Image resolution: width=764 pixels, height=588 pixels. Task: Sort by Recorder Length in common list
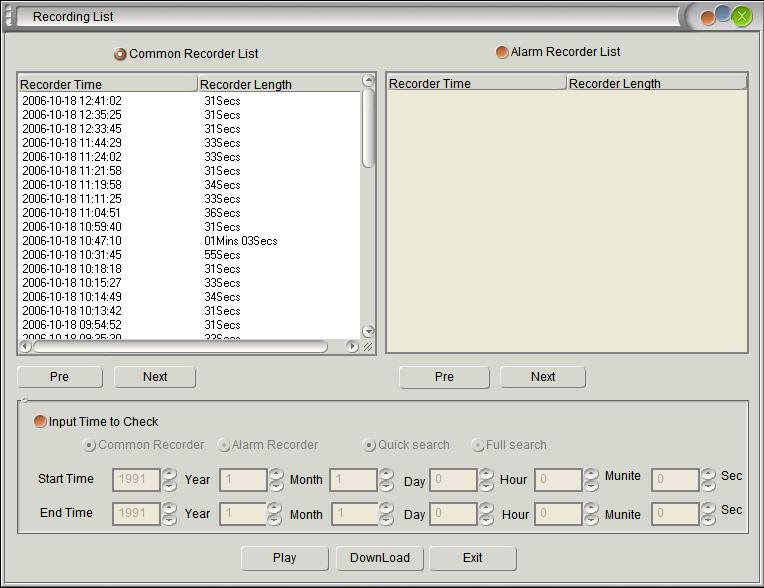pos(279,84)
